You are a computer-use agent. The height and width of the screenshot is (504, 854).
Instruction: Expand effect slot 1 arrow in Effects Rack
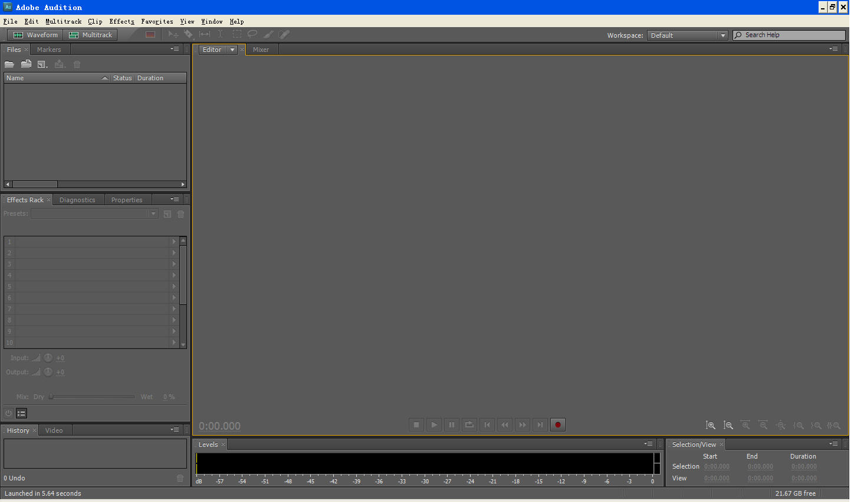tap(174, 242)
